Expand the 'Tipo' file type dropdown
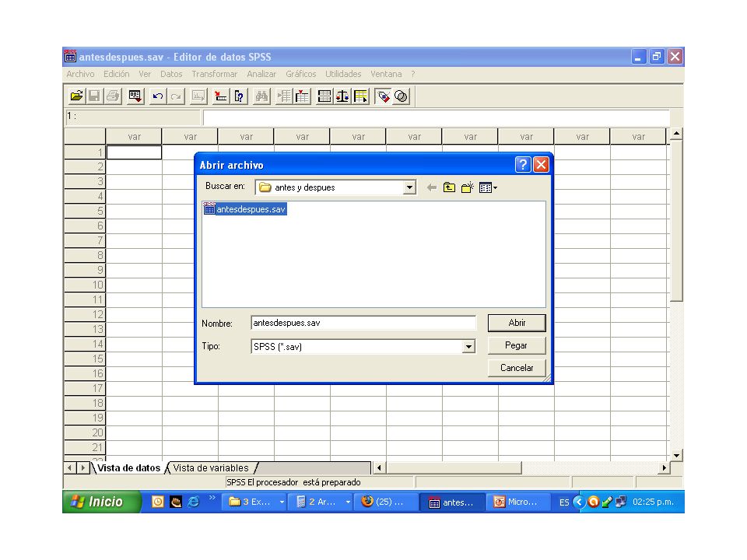The height and width of the screenshot is (560, 747). (x=468, y=347)
